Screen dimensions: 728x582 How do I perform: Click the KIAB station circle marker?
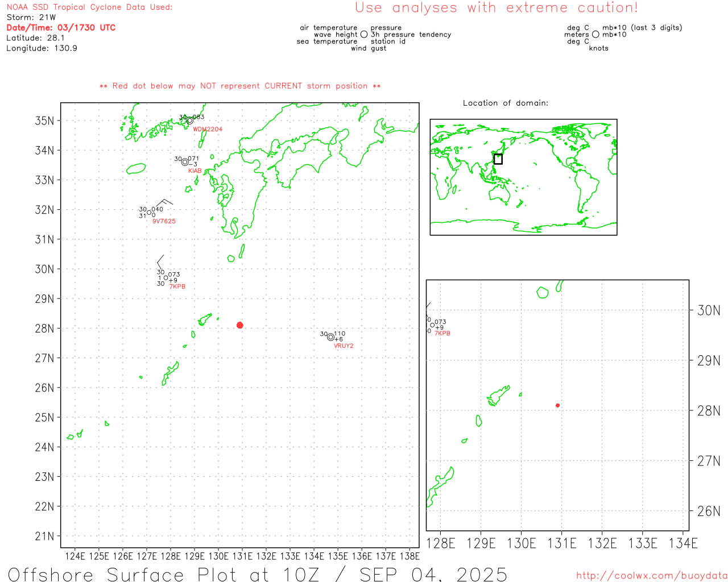coord(185,162)
